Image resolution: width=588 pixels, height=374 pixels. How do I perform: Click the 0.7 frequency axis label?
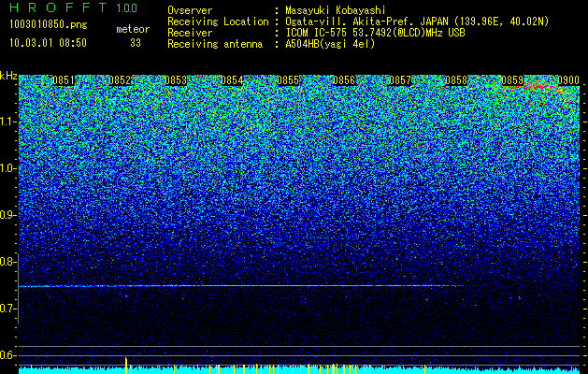coord(8,309)
